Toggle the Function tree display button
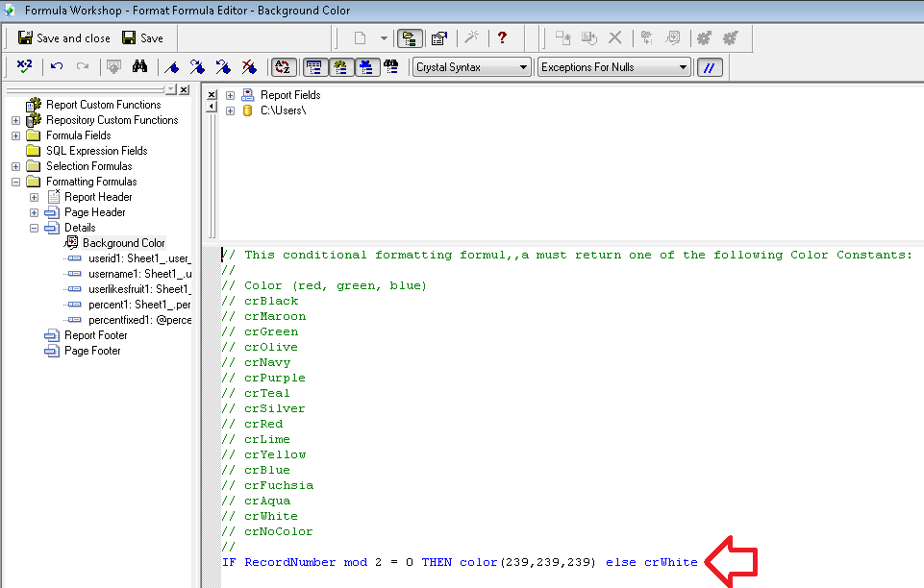The height and width of the screenshot is (588, 924). click(x=340, y=67)
